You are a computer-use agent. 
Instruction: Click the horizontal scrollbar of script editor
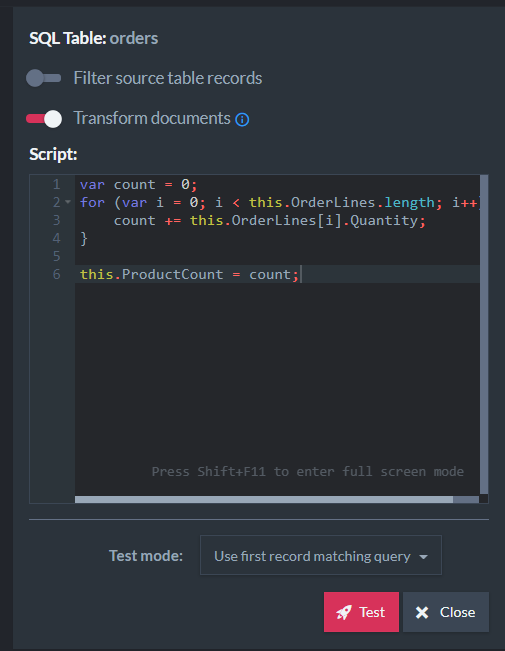[x=264, y=499]
